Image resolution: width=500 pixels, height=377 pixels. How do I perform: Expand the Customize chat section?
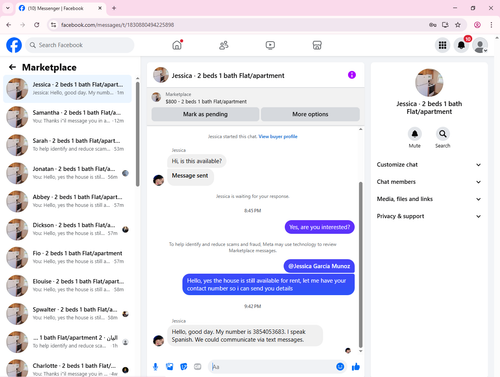tap(429, 165)
